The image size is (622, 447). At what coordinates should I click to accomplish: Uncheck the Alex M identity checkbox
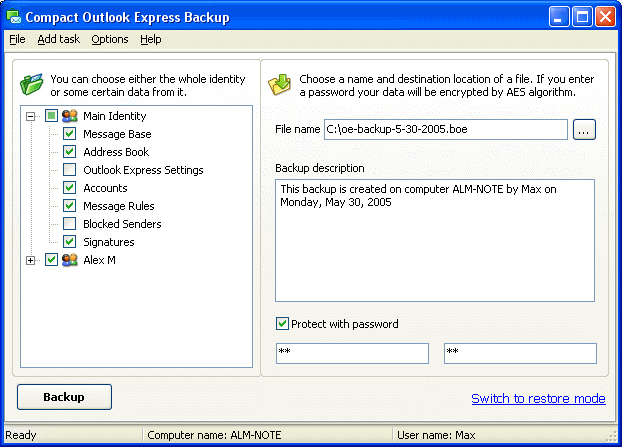click(52, 260)
